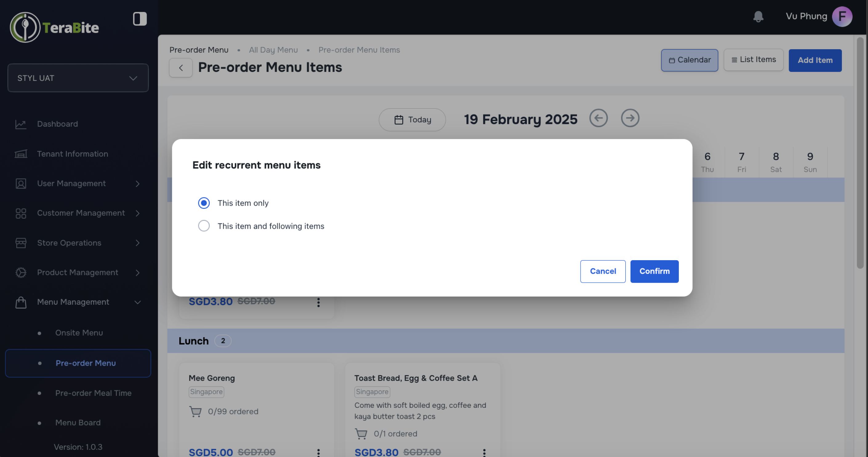Choose This item and following items

click(204, 226)
